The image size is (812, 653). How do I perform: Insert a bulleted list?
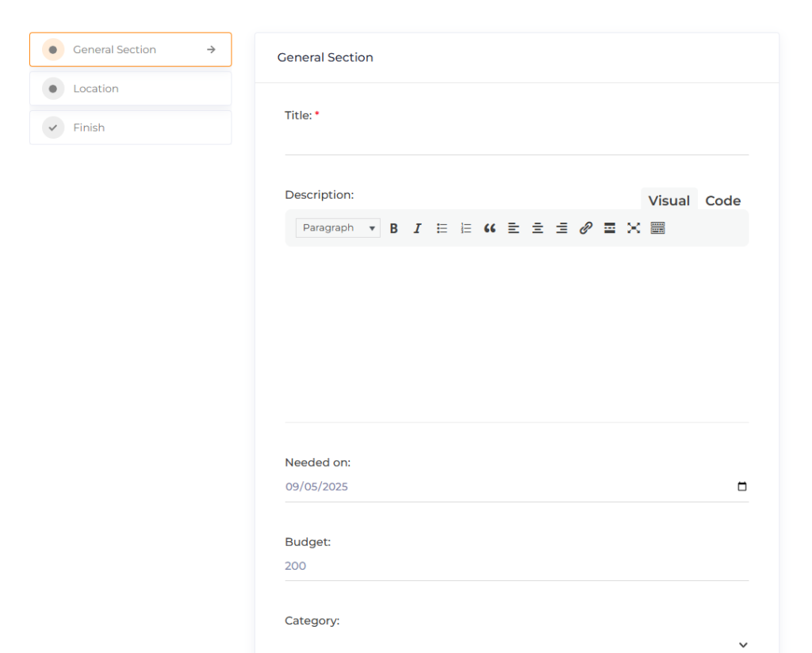click(442, 228)
